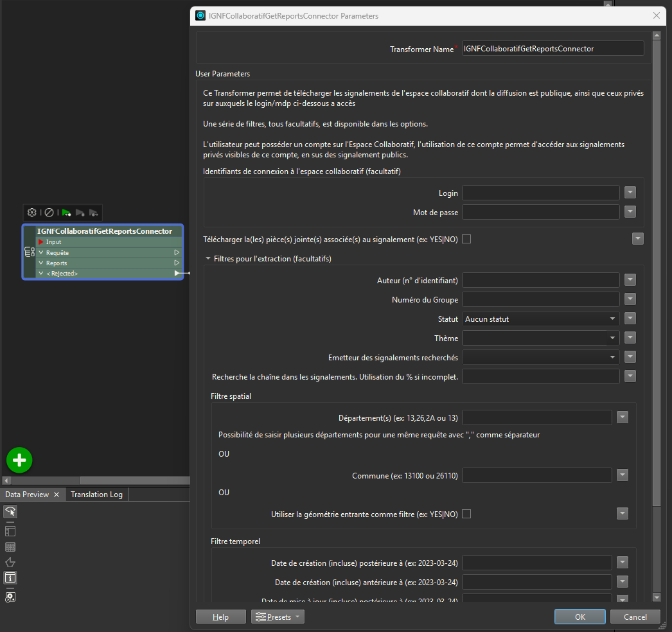The height and width of the screenshot is (632, 672).
Task: Switch to the Translation Log tab
Action: 96,495
